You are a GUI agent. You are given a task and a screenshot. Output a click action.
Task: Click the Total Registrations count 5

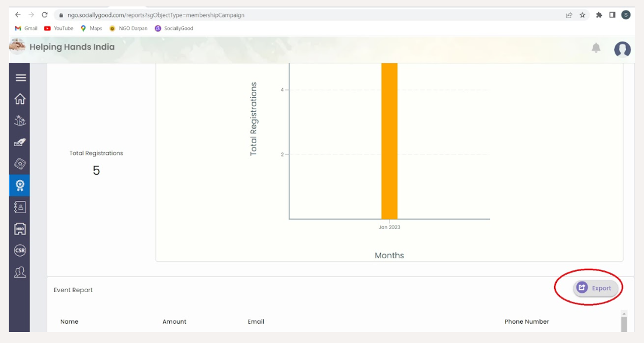[96, 170]
